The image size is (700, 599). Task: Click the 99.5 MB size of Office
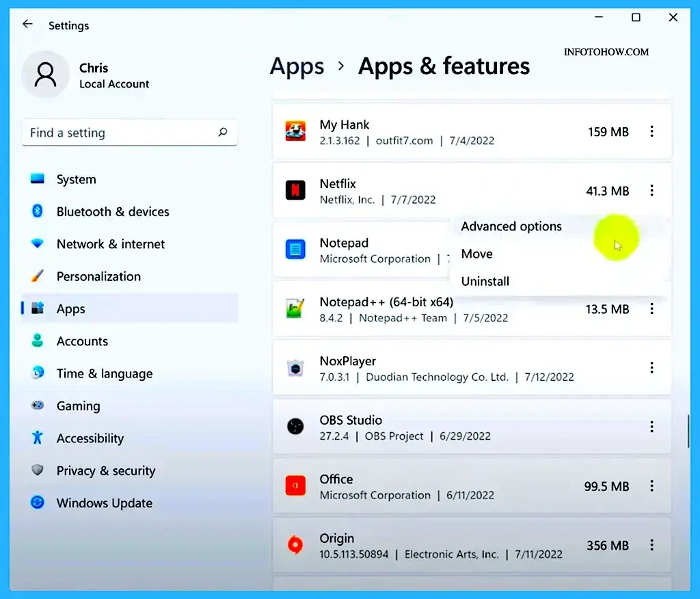[606, 486]
